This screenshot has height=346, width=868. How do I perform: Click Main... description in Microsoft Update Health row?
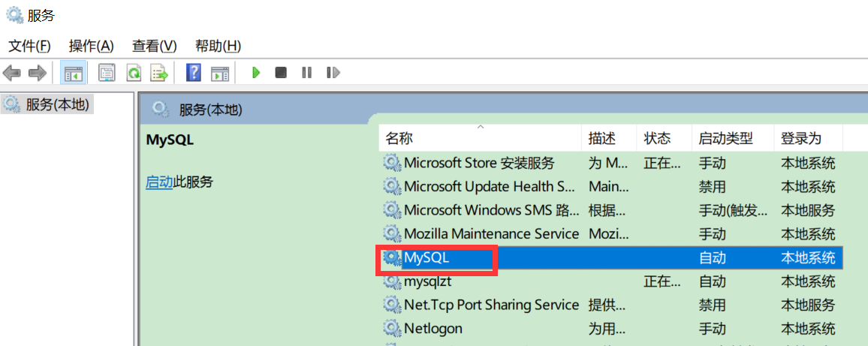pyautogui.click(x=607, y=187)
